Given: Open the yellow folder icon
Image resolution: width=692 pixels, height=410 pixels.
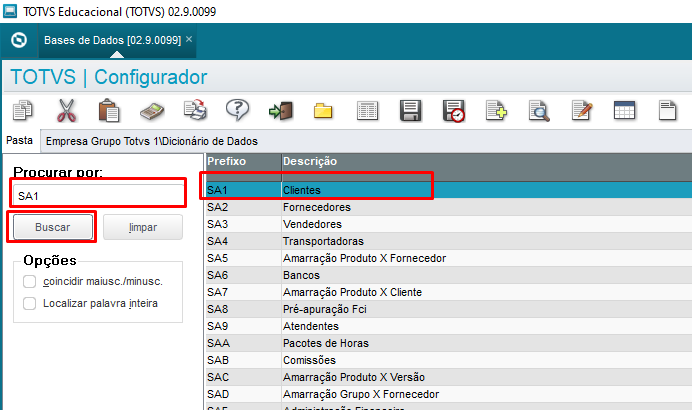Looking at the screenshot, I should [x=323, y=111].
